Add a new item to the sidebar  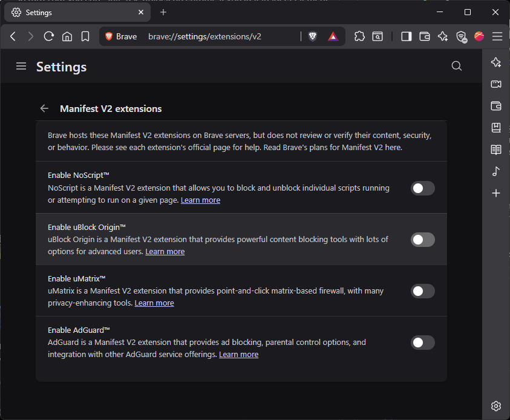496,193
